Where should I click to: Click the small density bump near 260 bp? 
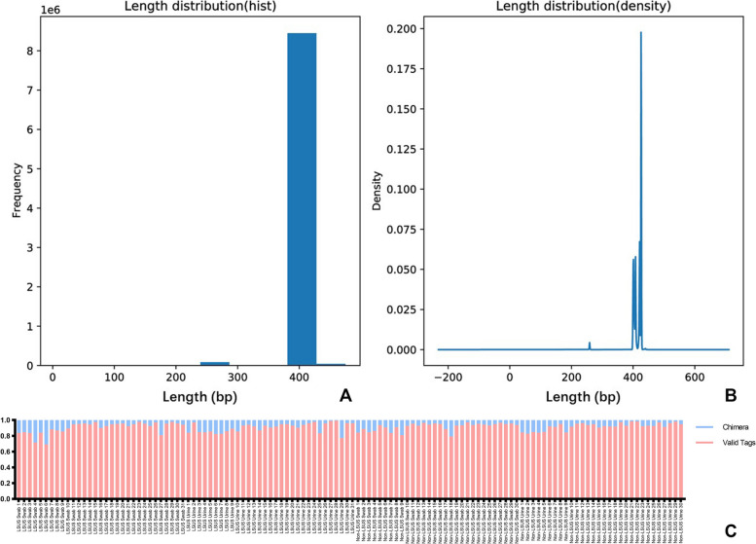pyautogui.click(x=590, y=345)
